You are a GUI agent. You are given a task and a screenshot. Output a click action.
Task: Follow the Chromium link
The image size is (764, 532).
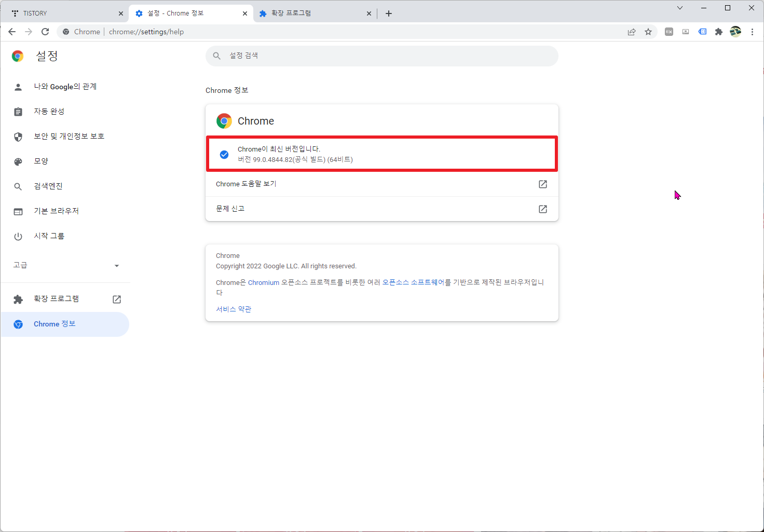click(x=264, y=283)
